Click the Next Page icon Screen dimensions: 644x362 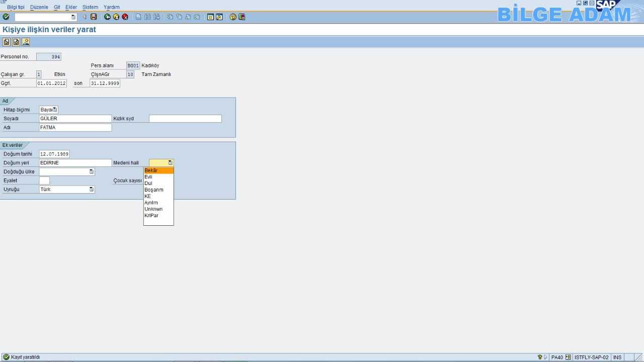(188, 17)
